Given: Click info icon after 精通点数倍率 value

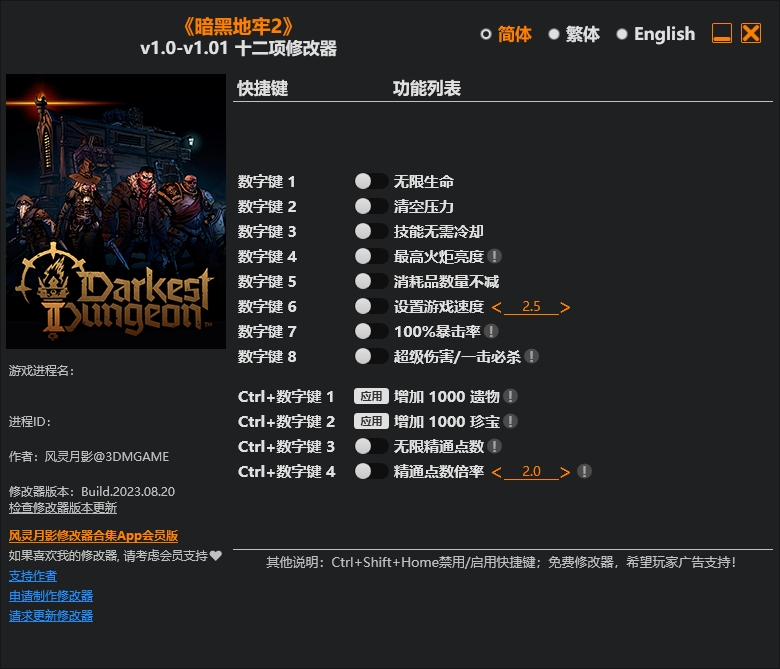Looking at the screenshot, I should tap(584, 472).
